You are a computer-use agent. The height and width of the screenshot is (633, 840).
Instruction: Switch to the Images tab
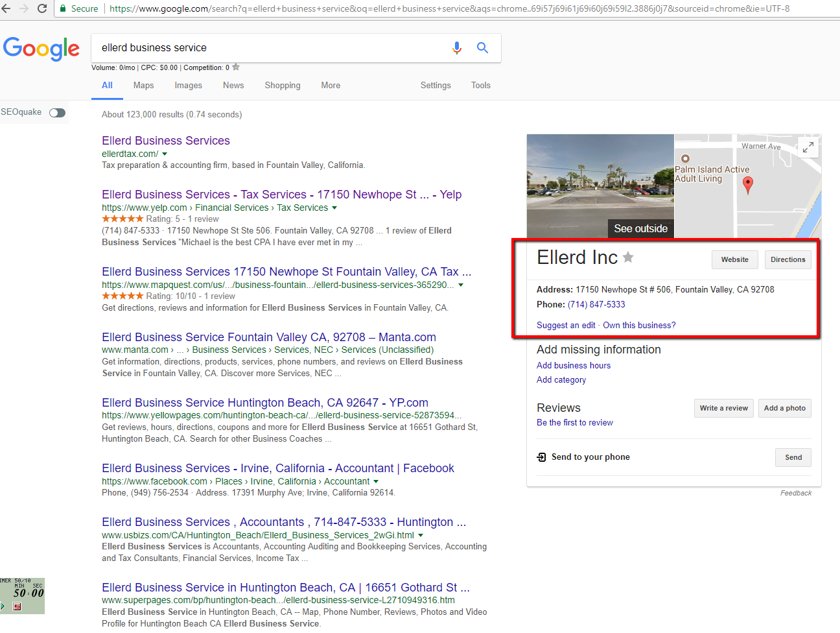[188, 86]
